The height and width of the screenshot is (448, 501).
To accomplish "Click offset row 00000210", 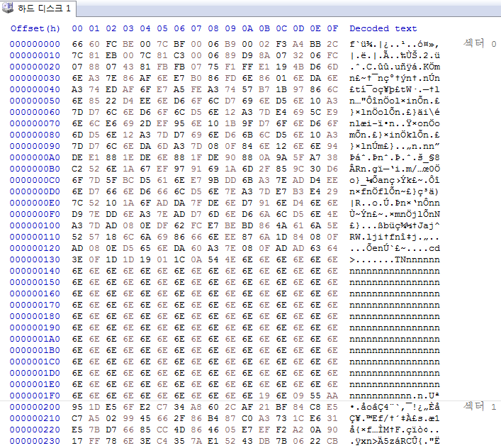I will click(35, 418).
